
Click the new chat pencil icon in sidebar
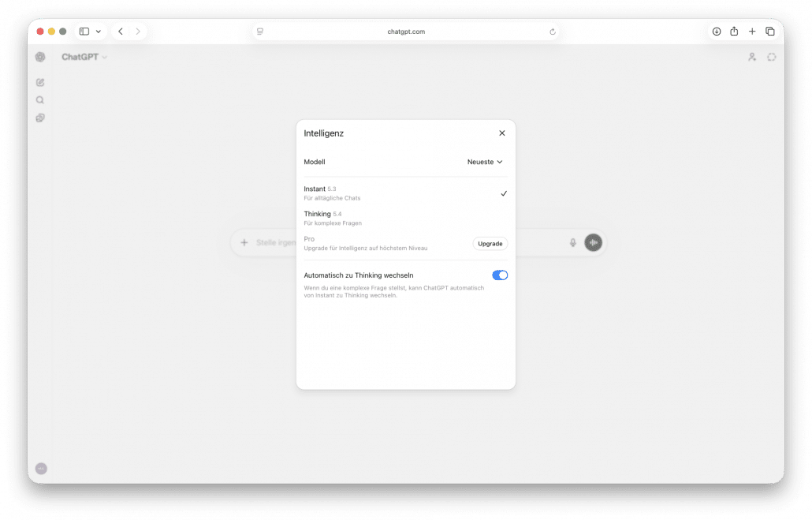pyautogui.click(x=40, y=82)
